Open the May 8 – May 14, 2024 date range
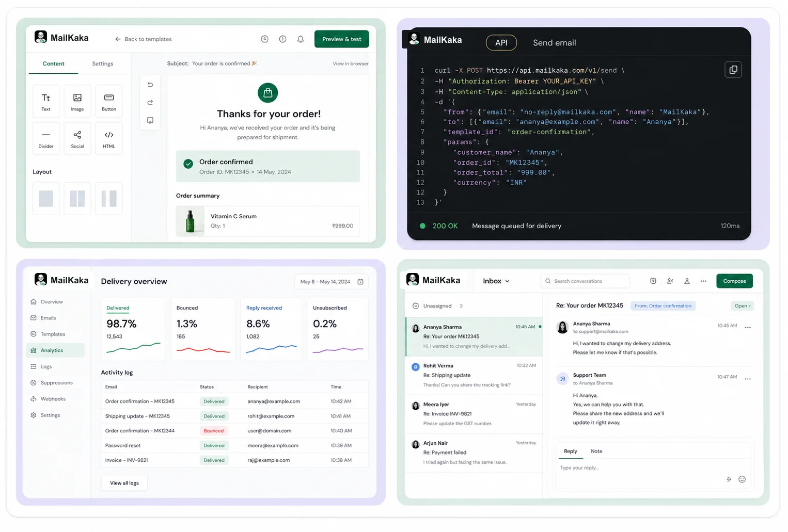 pos(331,282)
